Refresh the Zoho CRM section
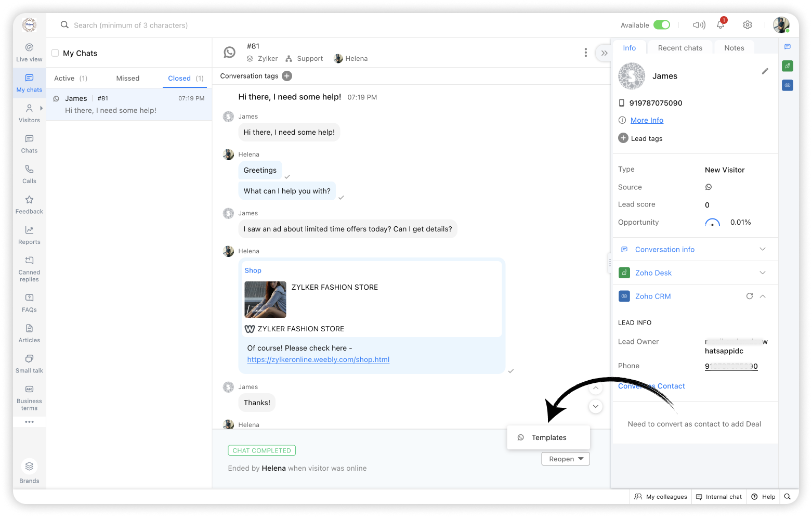The width and height of the screenshot is (812, 517). click(750, 296)
